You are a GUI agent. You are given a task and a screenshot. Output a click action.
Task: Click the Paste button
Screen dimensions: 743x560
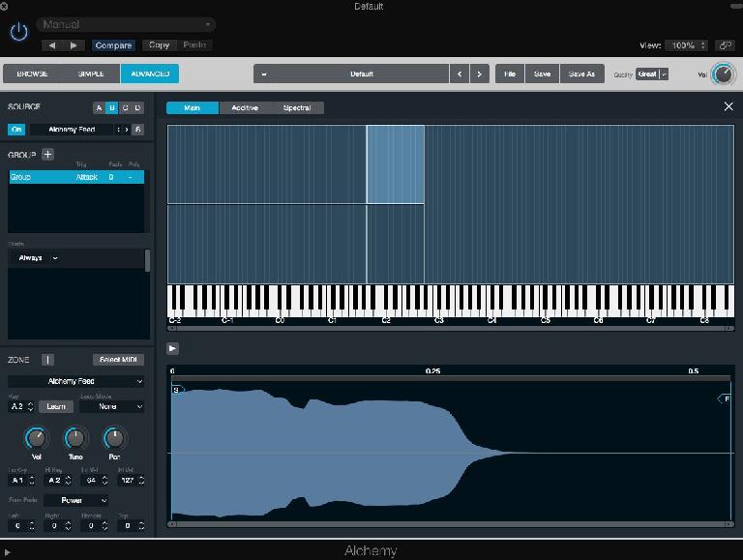pos(194,45)
